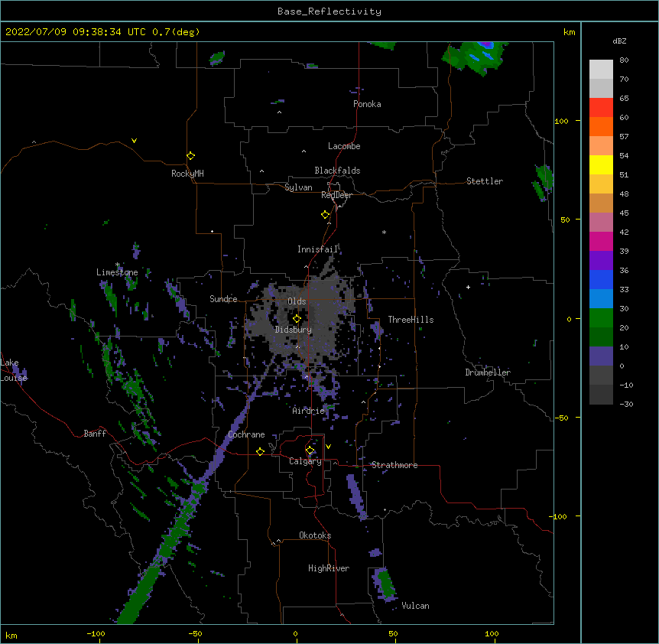Screen dimensions: 659x644
Task: Select the yellow diamond marker south of RedDeer
Action: tap(326, 215)
